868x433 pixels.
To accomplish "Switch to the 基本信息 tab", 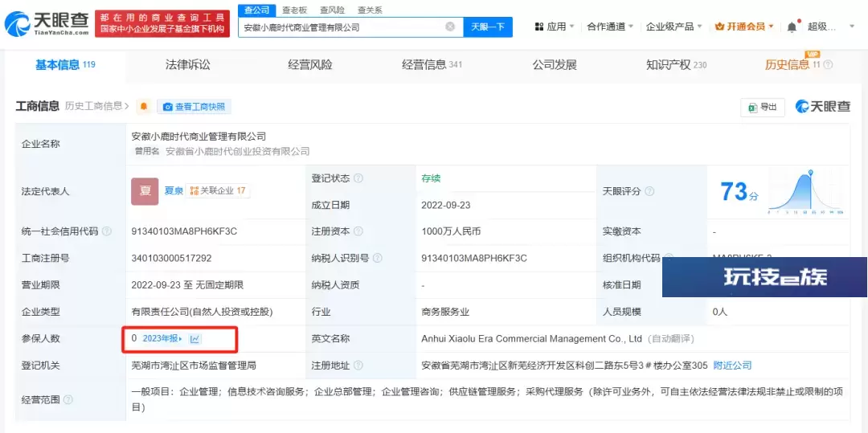I will (65, 65).
